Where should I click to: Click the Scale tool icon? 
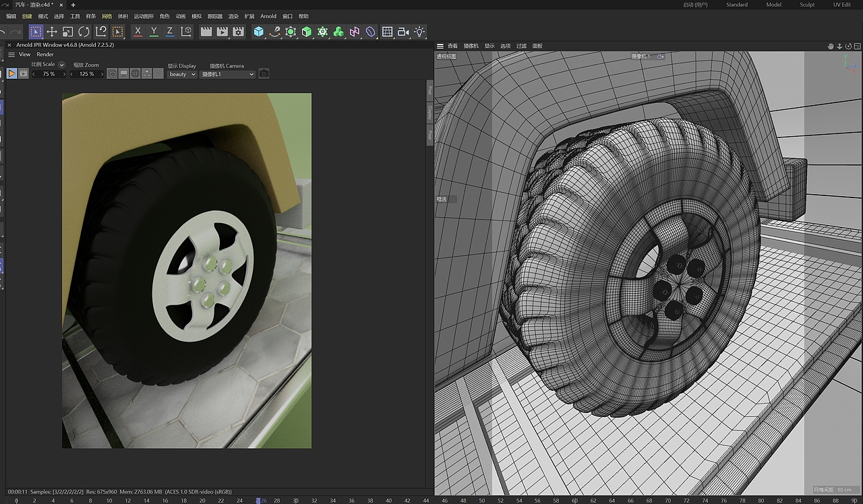click(x=68, y=32)
